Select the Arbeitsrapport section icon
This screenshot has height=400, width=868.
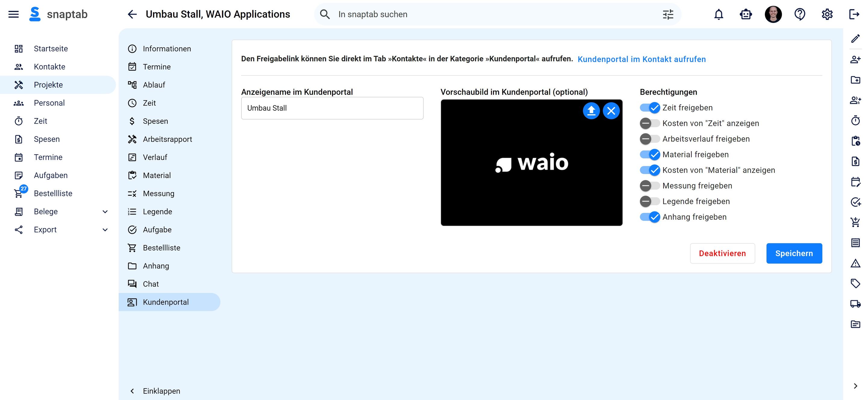click(132, 139)
